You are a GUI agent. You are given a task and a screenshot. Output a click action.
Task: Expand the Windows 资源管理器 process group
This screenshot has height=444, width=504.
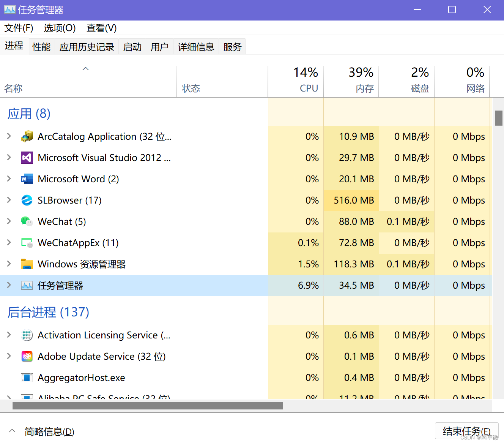(x=9, y=264)
